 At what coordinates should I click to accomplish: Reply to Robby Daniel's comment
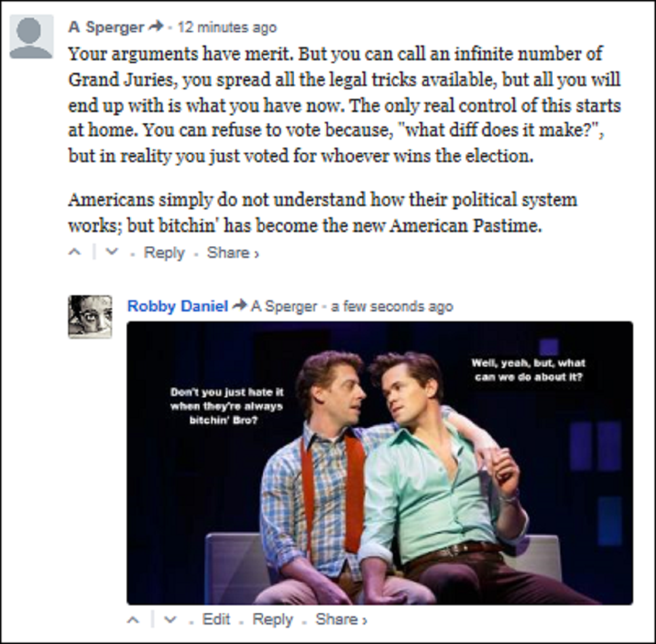[x=272, y=619]
